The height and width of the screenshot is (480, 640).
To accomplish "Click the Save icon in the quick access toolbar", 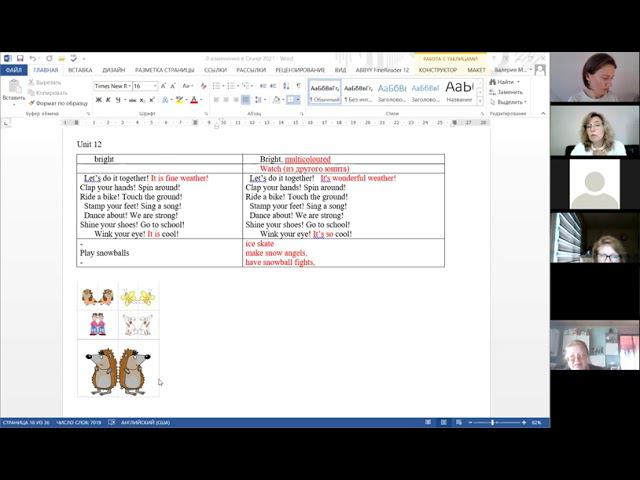I will (20, 59).
